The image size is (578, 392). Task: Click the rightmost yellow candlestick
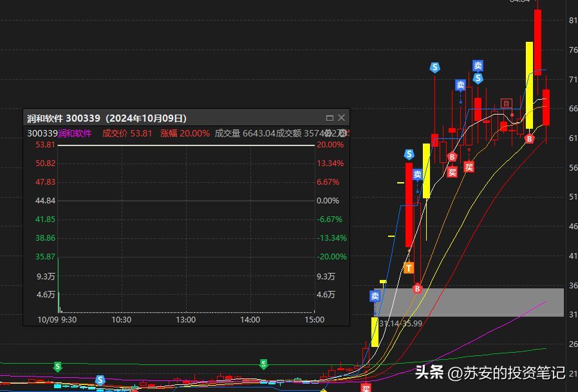click(529, 85)
